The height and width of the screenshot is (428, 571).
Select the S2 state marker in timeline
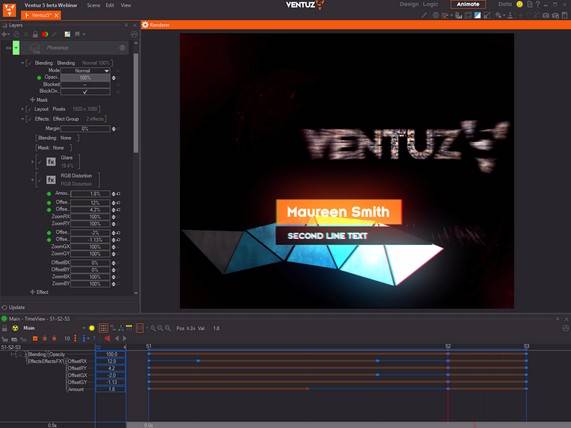(x=448, y=346)
